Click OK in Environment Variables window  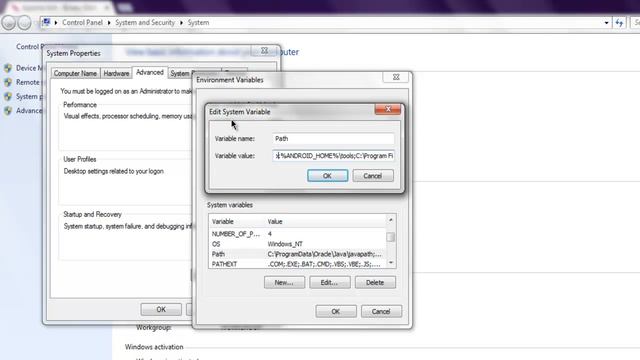(336, 311)
